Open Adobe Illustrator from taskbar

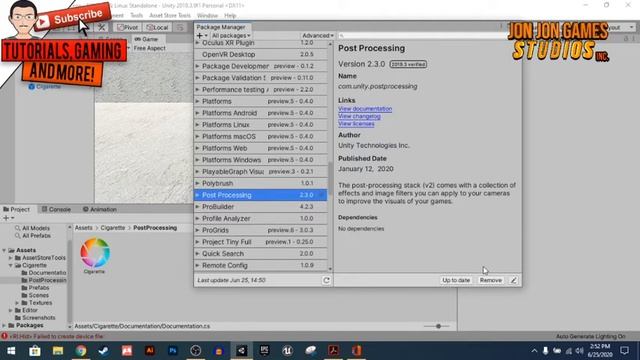coord(150,351)
